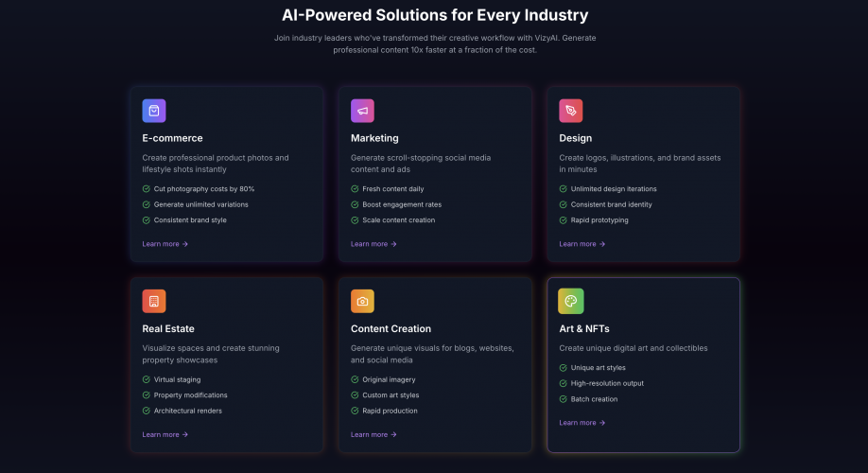Image resolution: width=868 pixels, height=473 pixels.
Task: Select the E-commerce card title
Action: [x=172, y=138]
